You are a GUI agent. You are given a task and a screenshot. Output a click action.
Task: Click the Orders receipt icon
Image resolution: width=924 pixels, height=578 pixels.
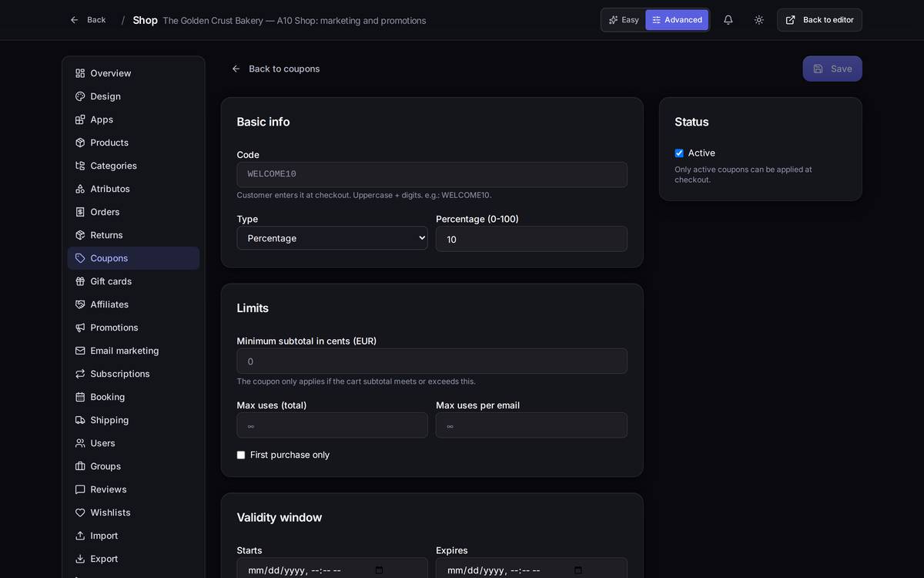(x=80, y=212)
